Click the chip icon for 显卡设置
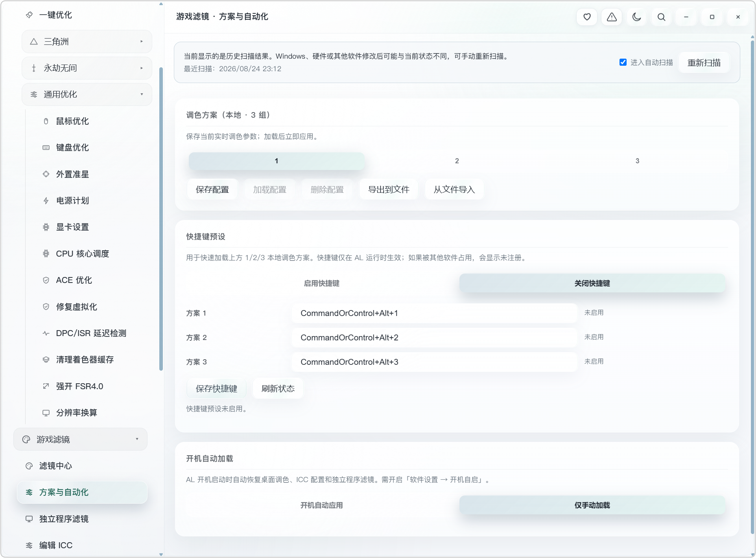Viewport: 756px width, 558px height. 46,227
